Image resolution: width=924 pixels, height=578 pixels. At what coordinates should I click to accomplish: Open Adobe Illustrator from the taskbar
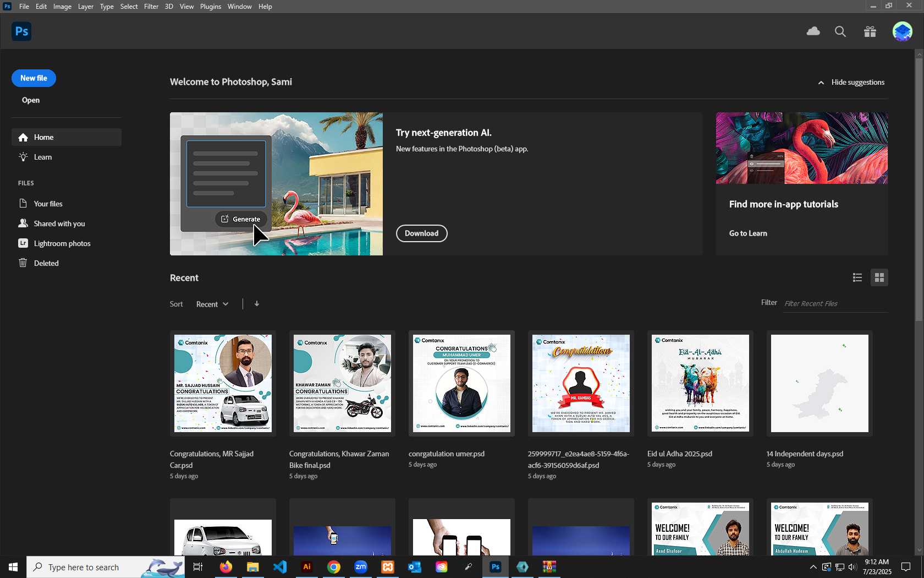[307, 567]
